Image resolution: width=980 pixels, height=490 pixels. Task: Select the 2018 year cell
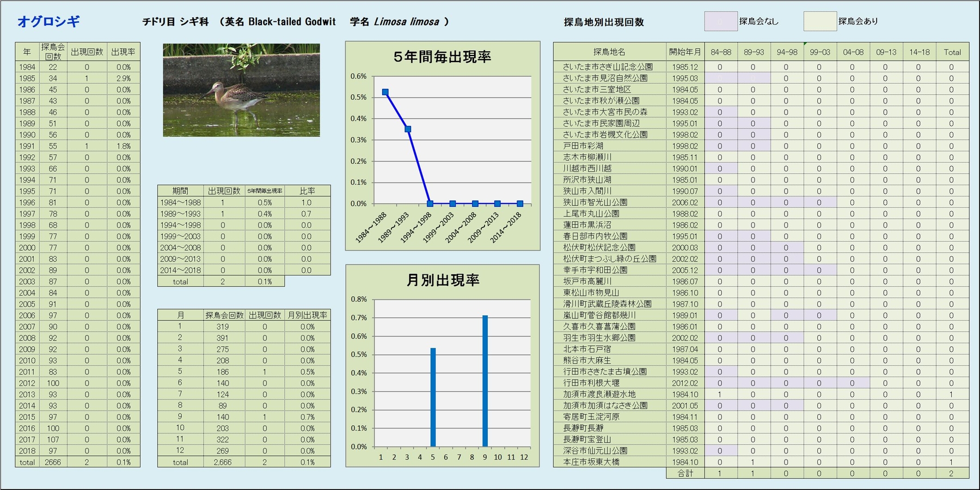click(27, 451)
